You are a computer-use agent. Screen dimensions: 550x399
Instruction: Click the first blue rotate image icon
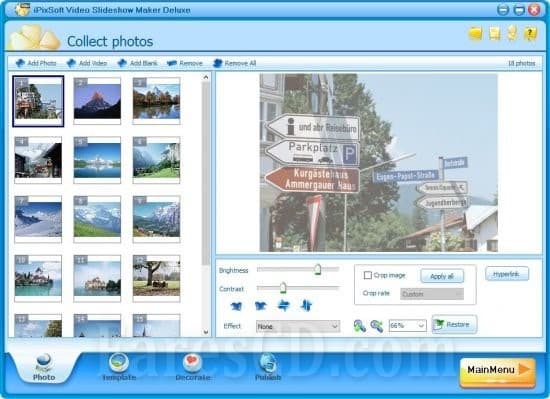pyautogui.click(x=236, y=306)
